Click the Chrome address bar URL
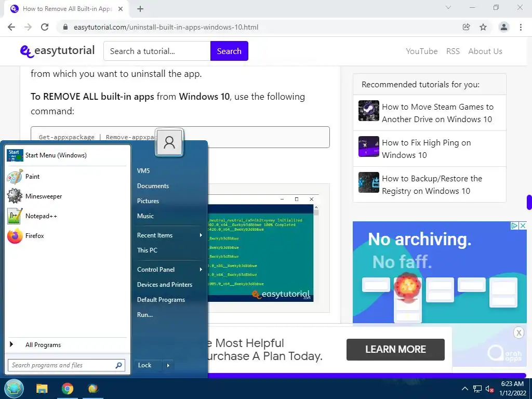This screenshot has width=532, height=399. [x=166, y=27]
